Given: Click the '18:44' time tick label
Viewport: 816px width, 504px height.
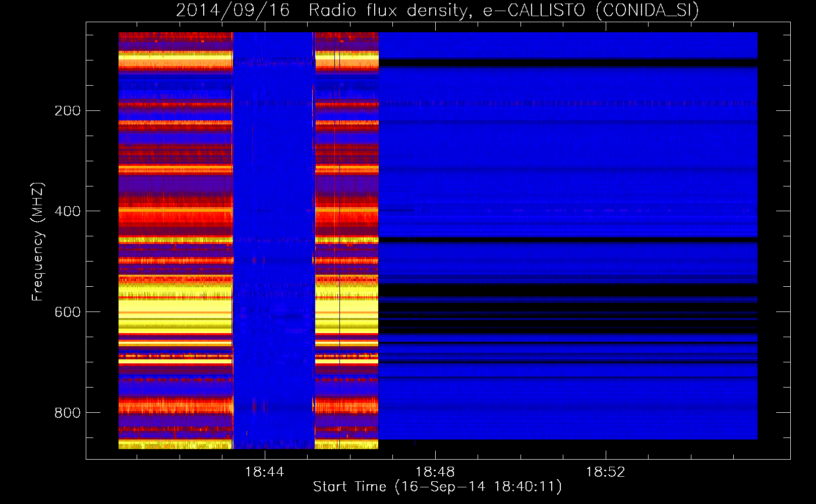Looking at the screenshot, I should (264, 472).
